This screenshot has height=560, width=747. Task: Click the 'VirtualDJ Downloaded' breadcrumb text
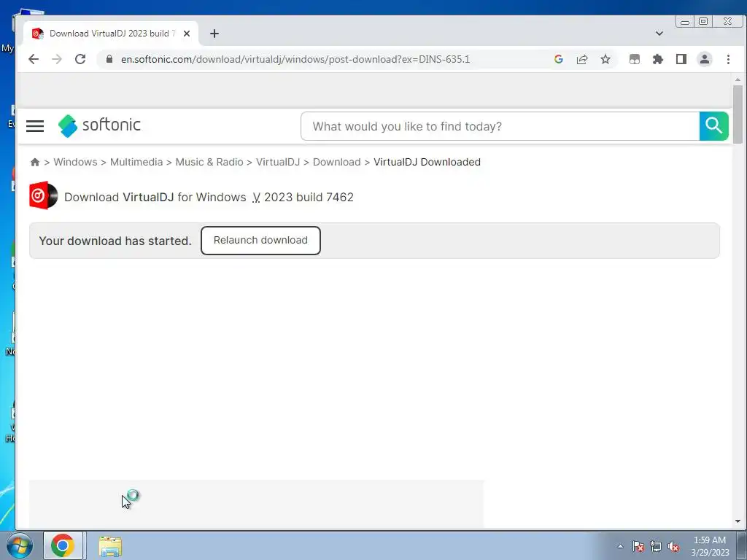point(427,162)
